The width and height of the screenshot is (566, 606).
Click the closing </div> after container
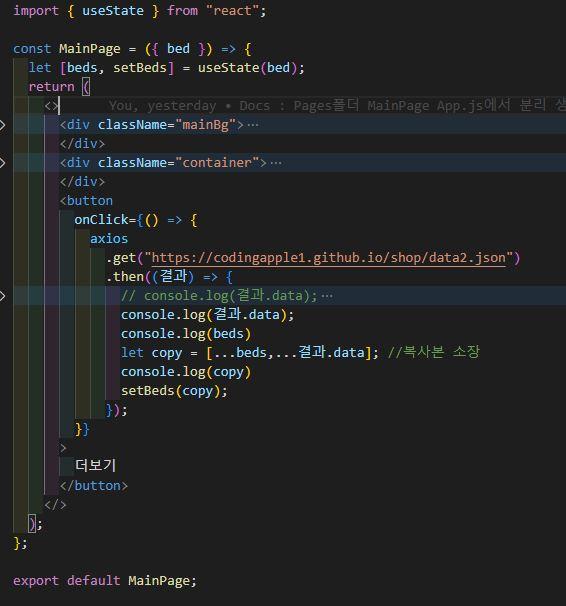82,182
